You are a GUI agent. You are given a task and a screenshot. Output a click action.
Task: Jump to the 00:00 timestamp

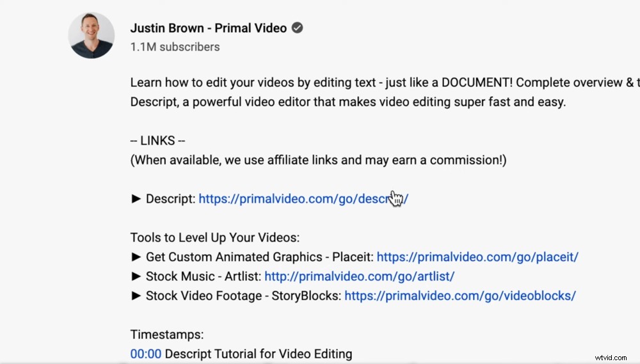pos(146,354)
